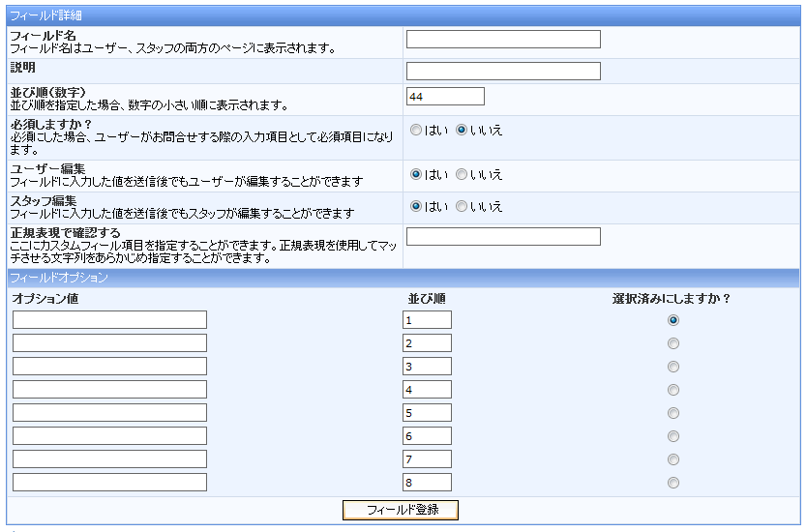
Task: Click the option value field in row 7
Action: click(109, 458)
